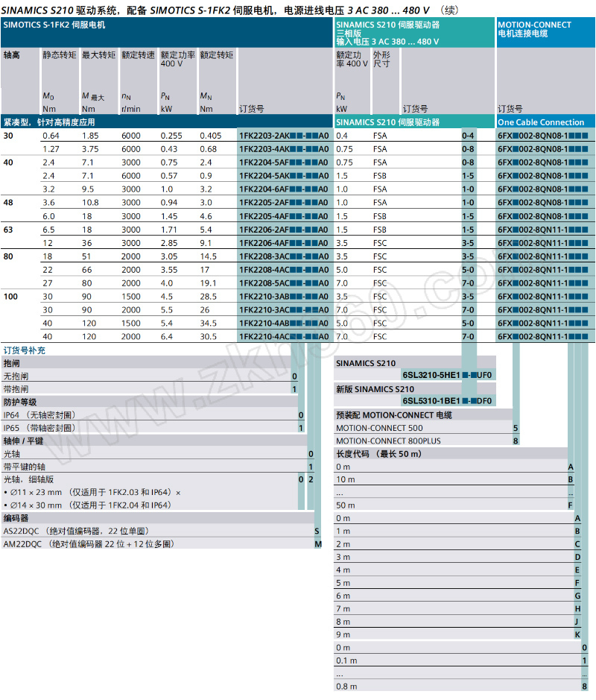
Task: Click the 订货号补充 section title
Action: [25, 350]
